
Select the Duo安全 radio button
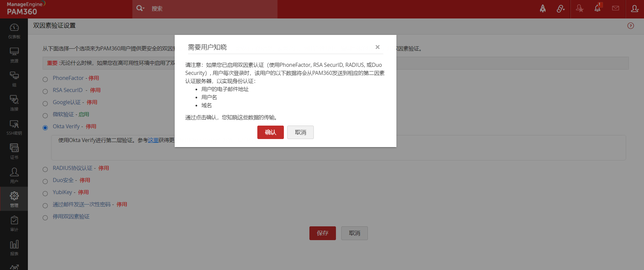tap(45, 181)
